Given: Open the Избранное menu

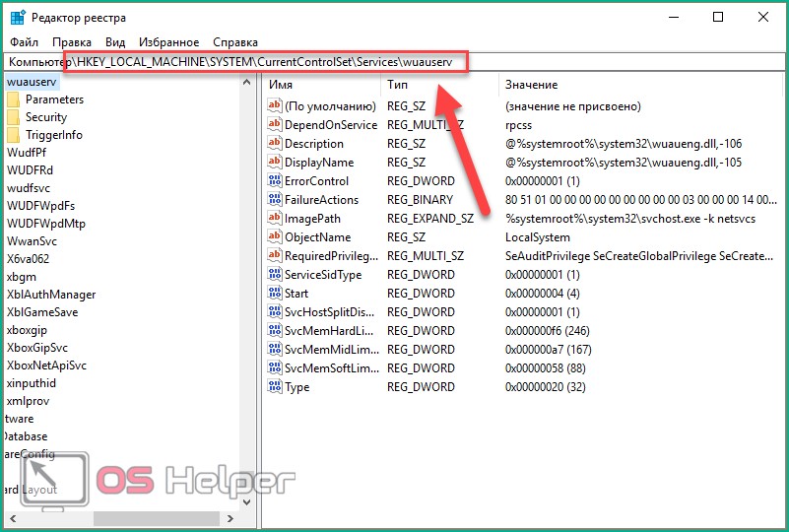Looking at the screenshot, I should point(167,42).
